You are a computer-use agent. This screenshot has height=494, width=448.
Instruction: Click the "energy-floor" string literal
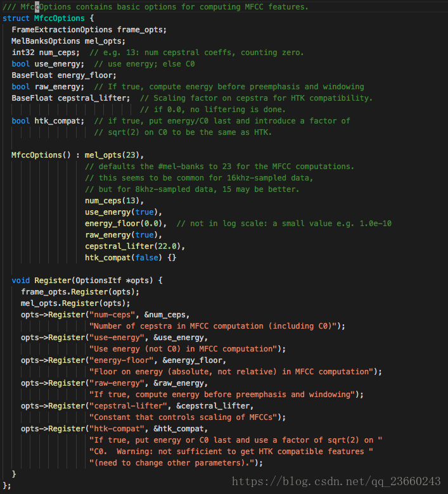pos(121,360)
